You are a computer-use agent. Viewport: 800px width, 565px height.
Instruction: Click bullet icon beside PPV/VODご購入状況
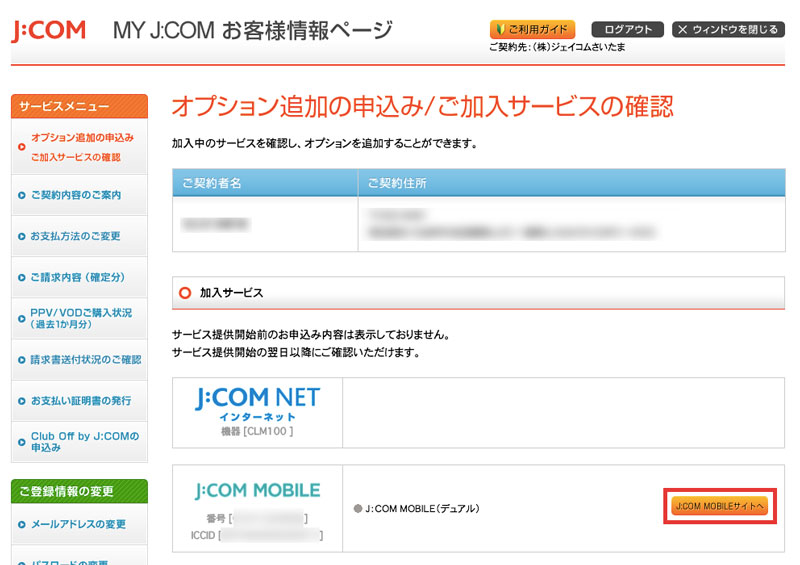21,318
